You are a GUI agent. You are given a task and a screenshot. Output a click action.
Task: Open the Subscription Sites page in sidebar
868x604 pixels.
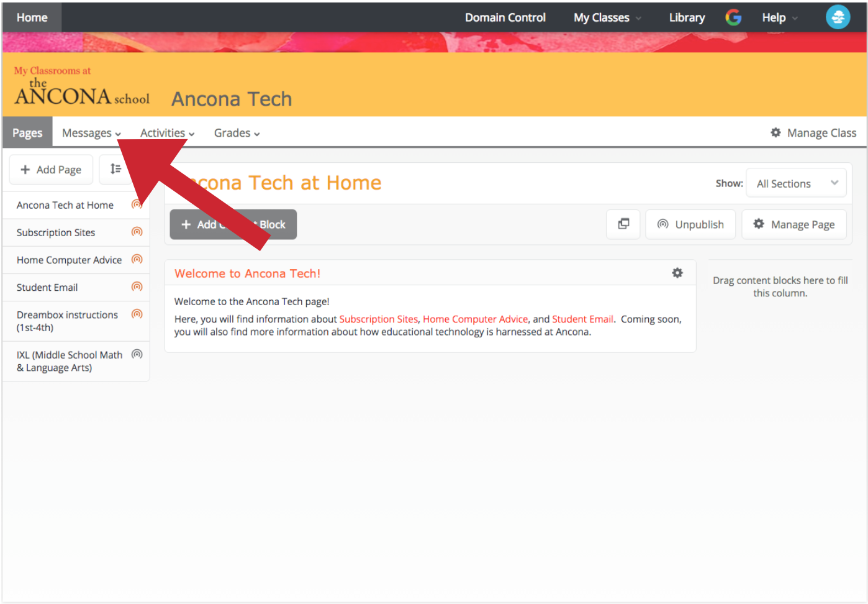tap(56, 232)
